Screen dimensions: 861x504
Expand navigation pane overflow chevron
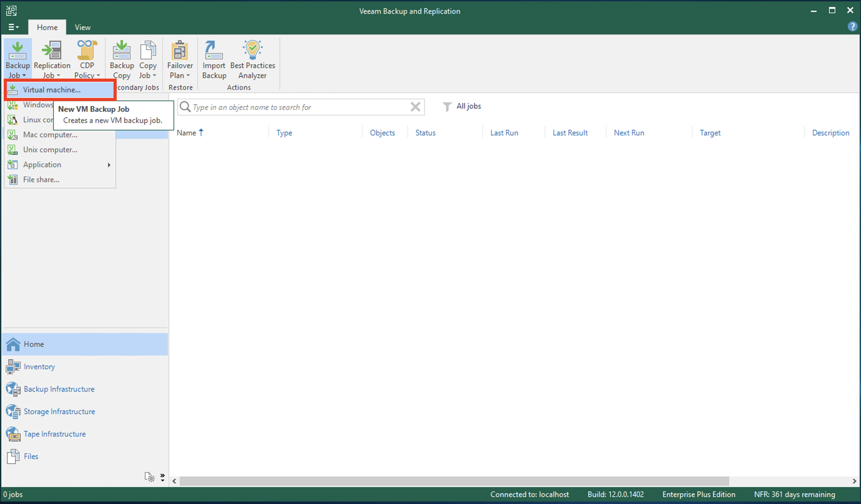pos(163,477)
